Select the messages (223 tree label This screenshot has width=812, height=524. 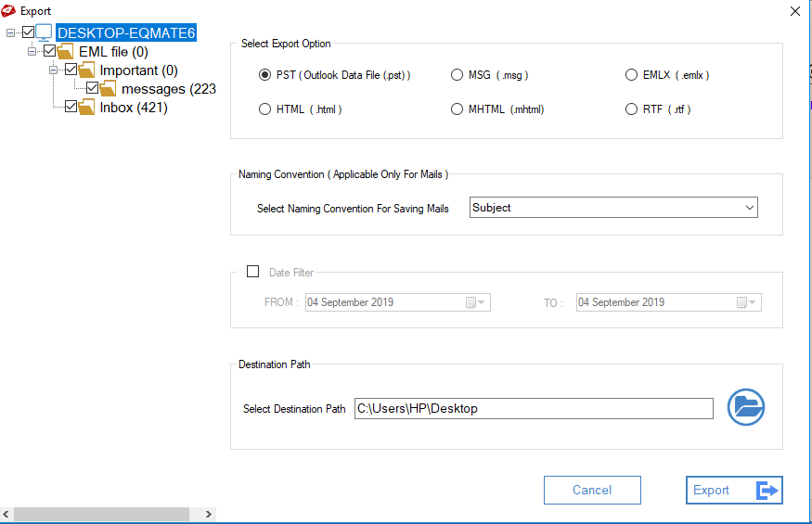pyautogui.click(x=169, y=89)
